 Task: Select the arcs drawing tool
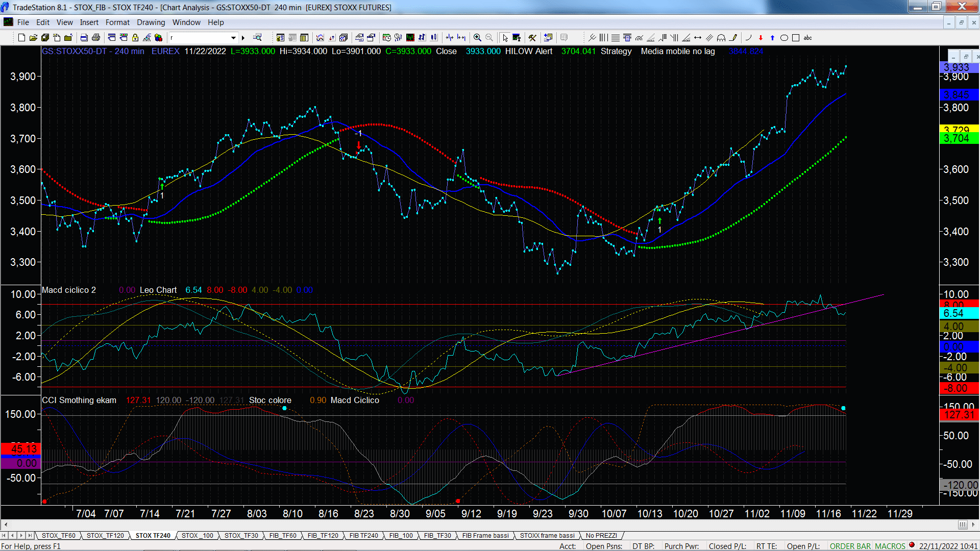click(721, 38)
